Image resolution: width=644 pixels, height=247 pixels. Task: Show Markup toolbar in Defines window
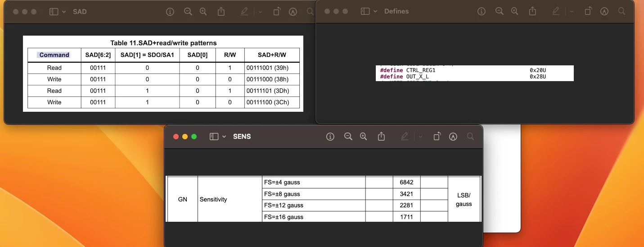click(x=604, y=11)
